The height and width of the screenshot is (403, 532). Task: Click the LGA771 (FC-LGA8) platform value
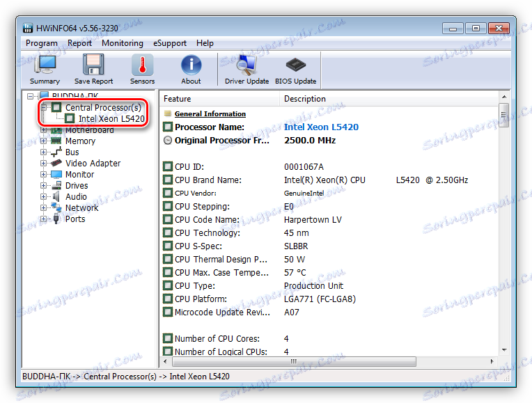coord(320,299)
